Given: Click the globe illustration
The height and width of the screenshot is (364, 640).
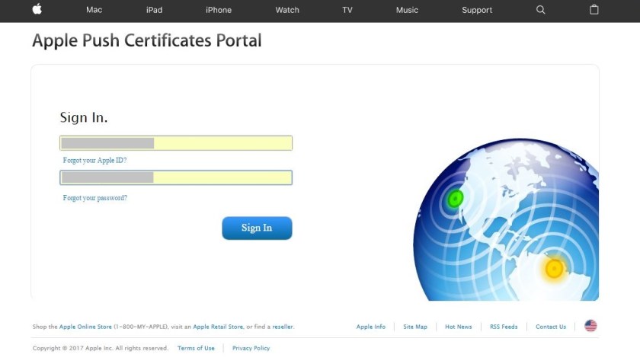Looking at the screenshot, I should tap(506, 219).
